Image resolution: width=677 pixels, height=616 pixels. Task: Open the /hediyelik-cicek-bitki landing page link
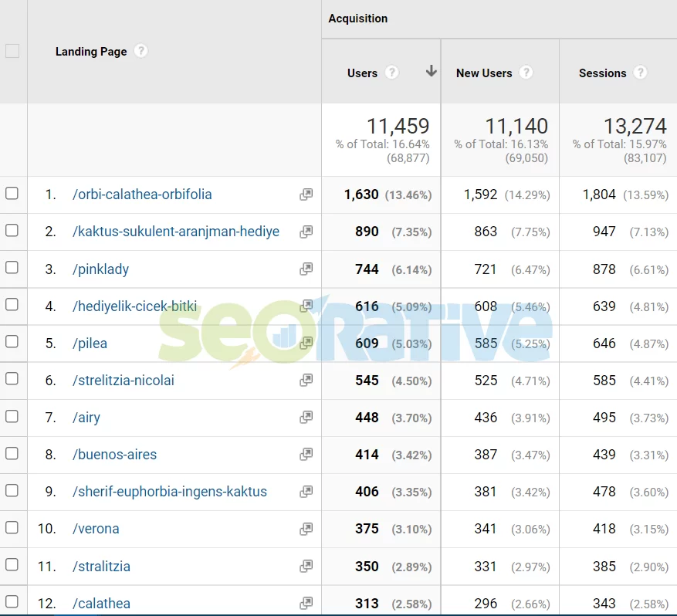135,306
